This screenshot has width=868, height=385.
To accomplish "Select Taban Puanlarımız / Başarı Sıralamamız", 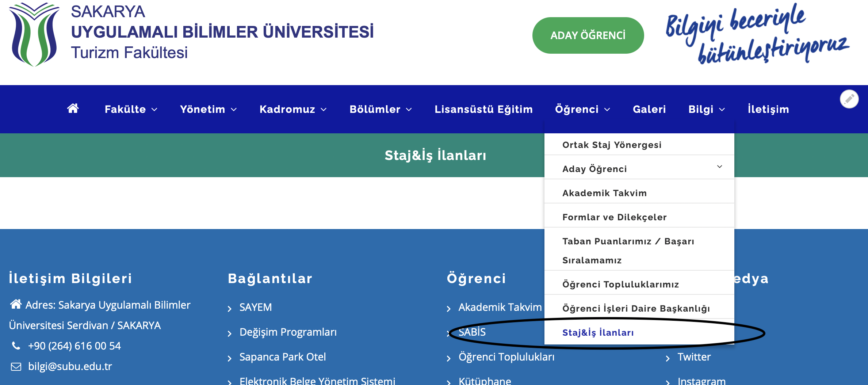I will pyautogui.click(x=639, y=251).
